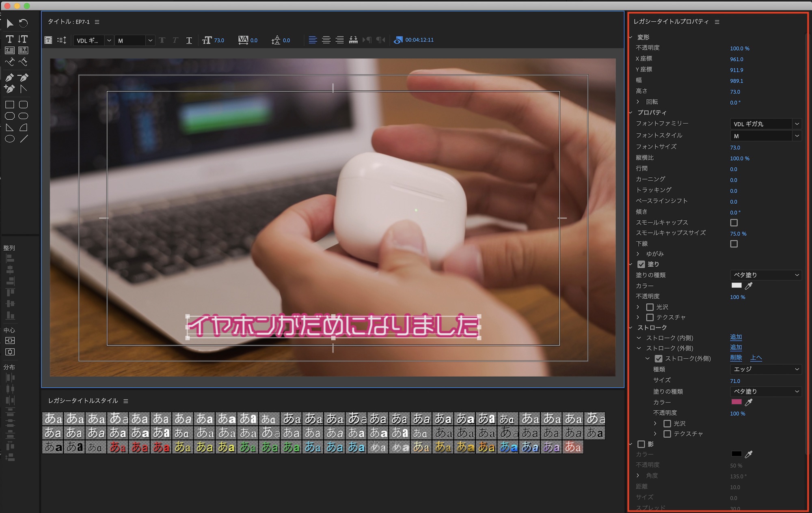Screen dimensions: 812x513
Task: Select the Pen tool
Action: pos(10,77)
